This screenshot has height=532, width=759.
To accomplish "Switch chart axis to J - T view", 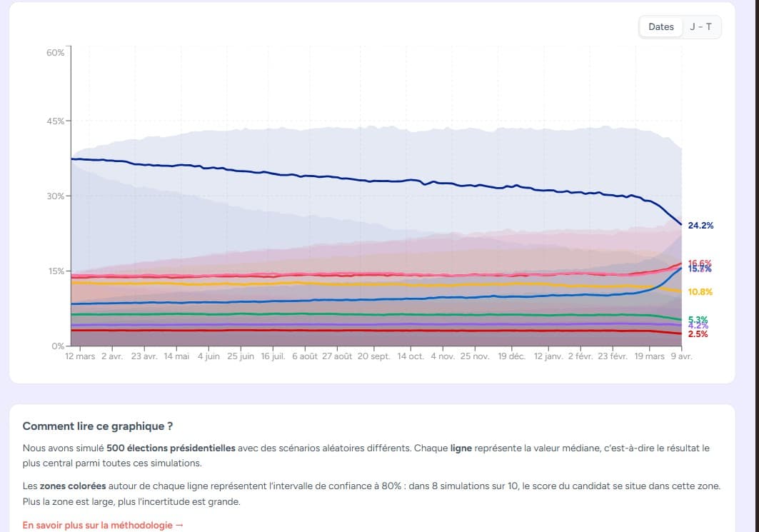I will (702, 27).
